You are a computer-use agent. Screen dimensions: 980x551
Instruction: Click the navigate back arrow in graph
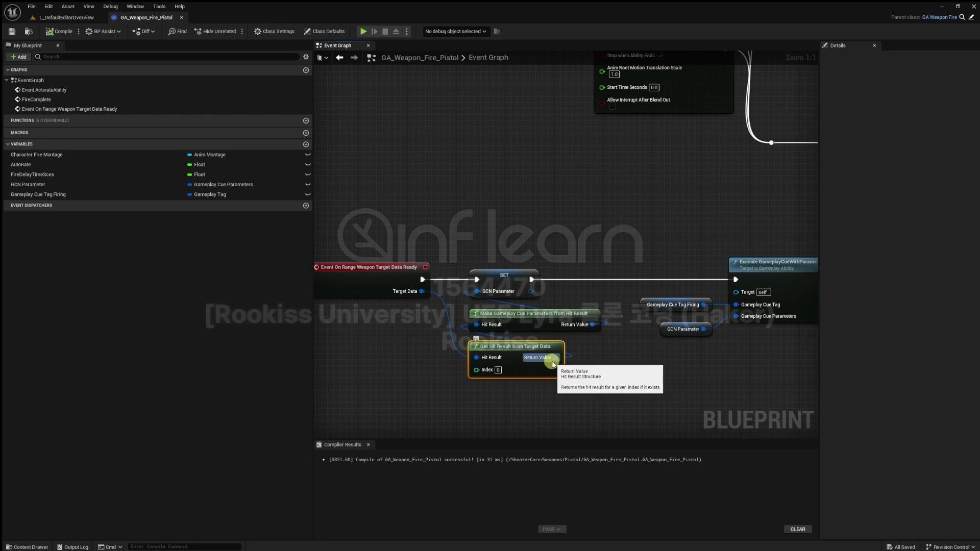pyautogui.click(x=339, y=58)
